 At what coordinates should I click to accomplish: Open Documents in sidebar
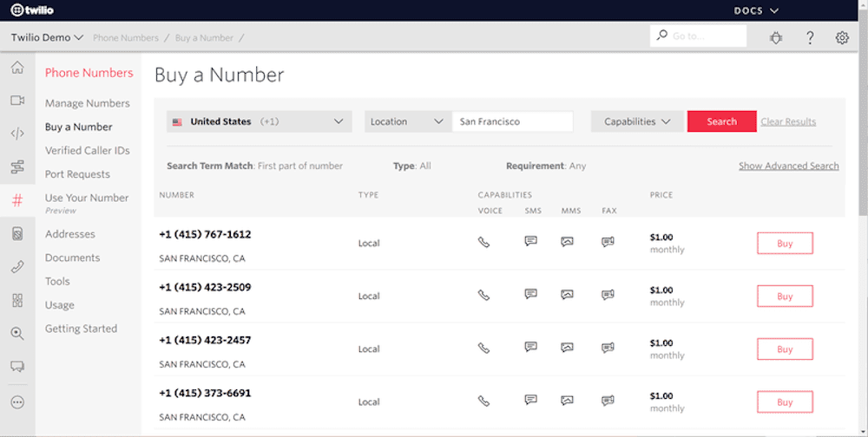(73, 258)
